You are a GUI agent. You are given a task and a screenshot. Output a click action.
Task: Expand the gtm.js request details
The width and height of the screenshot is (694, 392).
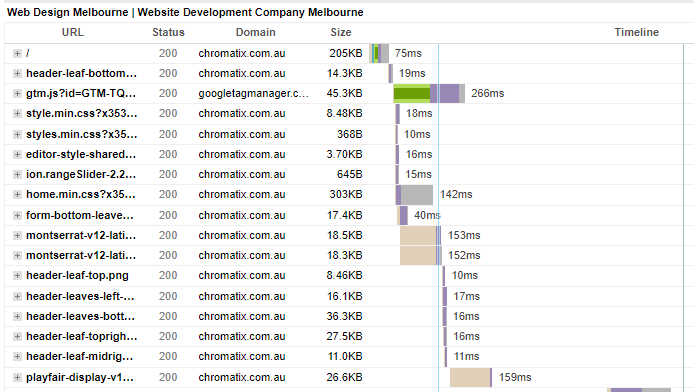pyautogui.click(x=17, y=93)
